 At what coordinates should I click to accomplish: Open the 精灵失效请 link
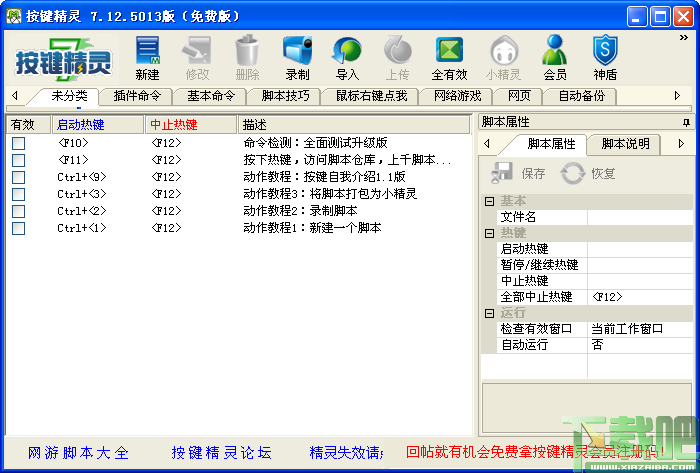pos(346,453)
